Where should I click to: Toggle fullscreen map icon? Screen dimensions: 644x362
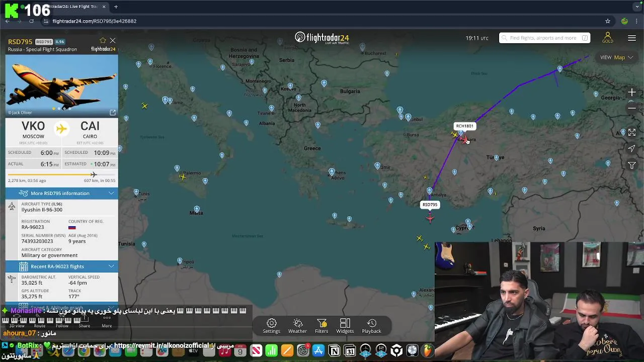[x=632, y=132]
